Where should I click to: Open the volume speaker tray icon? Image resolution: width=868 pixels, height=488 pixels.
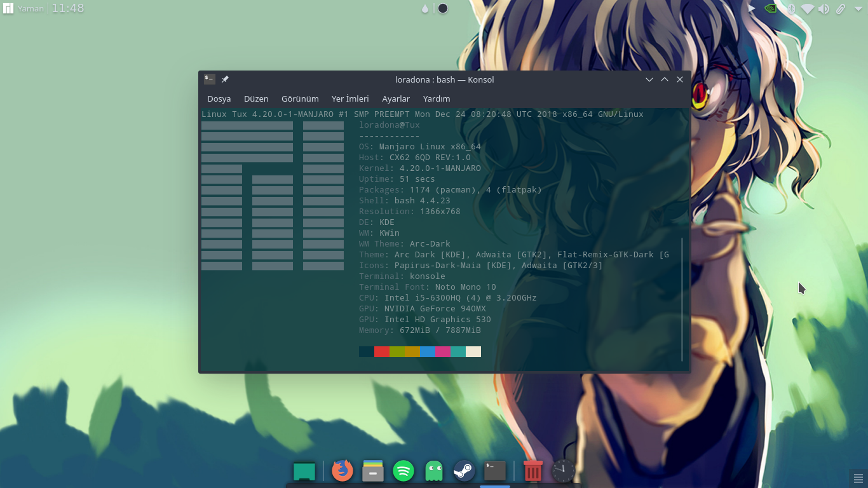click(824, 9)
